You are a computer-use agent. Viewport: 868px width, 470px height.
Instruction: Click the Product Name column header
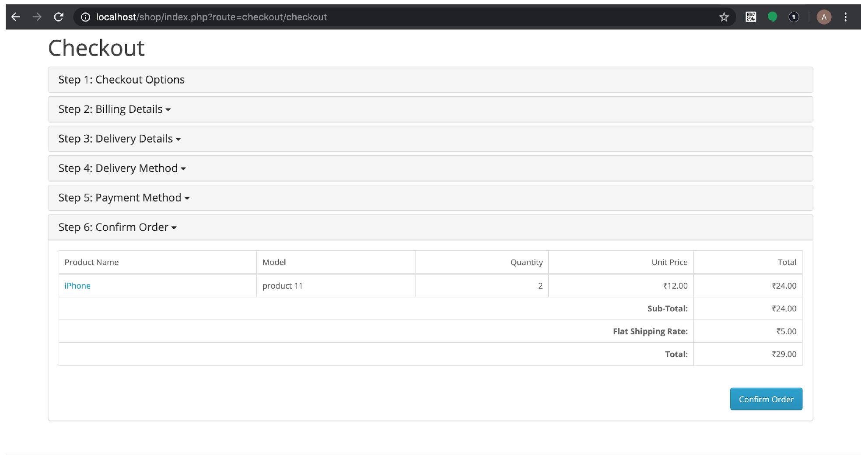[91, 262]
